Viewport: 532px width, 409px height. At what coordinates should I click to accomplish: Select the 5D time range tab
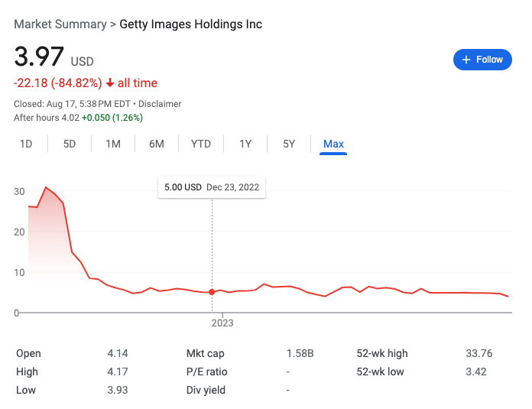click(x=70, y=144)
